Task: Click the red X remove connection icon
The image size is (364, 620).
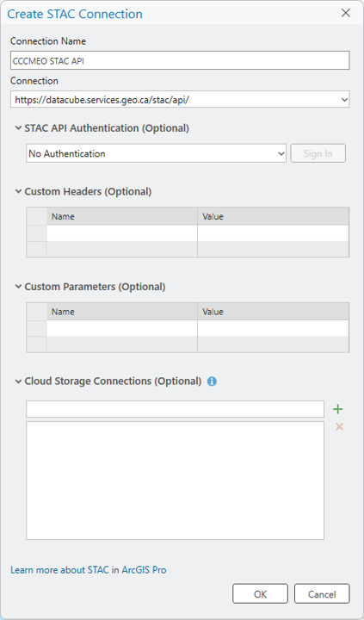Action: (x=339, y=426)
